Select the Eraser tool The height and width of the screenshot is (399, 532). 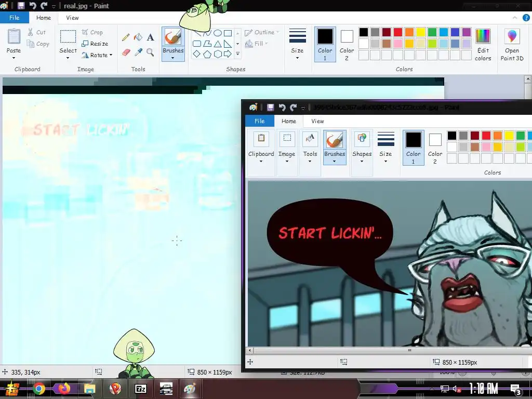pos(126,52)
